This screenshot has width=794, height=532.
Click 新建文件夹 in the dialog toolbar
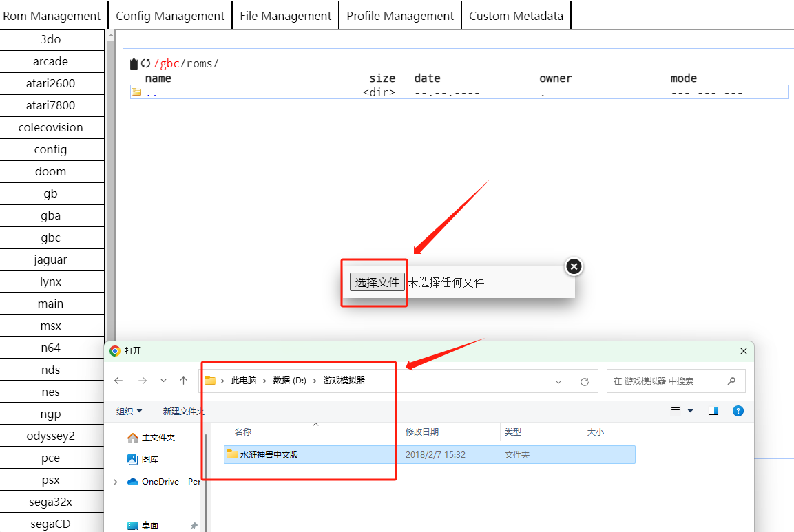tap(183, 411)
